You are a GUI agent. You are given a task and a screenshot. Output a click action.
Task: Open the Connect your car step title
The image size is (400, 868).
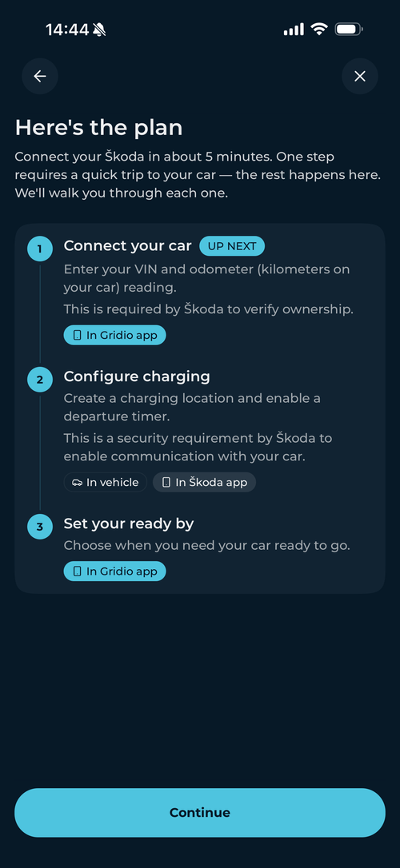tap(127, 246)
